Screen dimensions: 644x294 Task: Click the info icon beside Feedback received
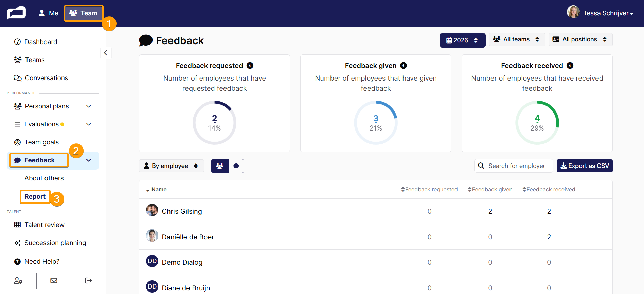tap(570, 66)
